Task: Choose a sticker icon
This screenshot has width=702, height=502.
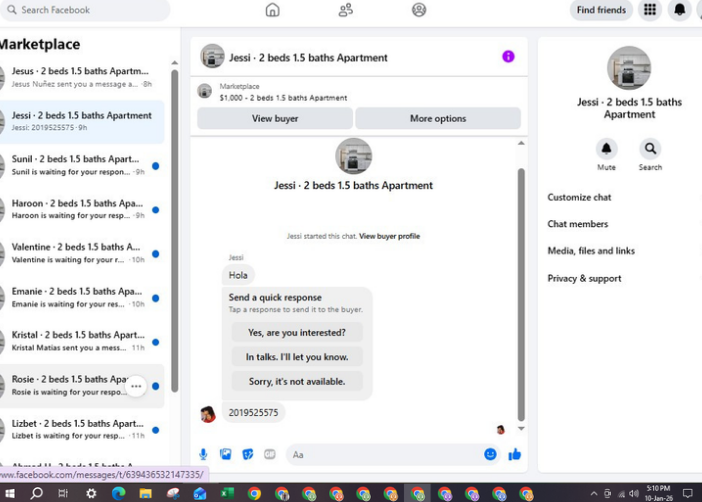Action: tap(248, 455)
